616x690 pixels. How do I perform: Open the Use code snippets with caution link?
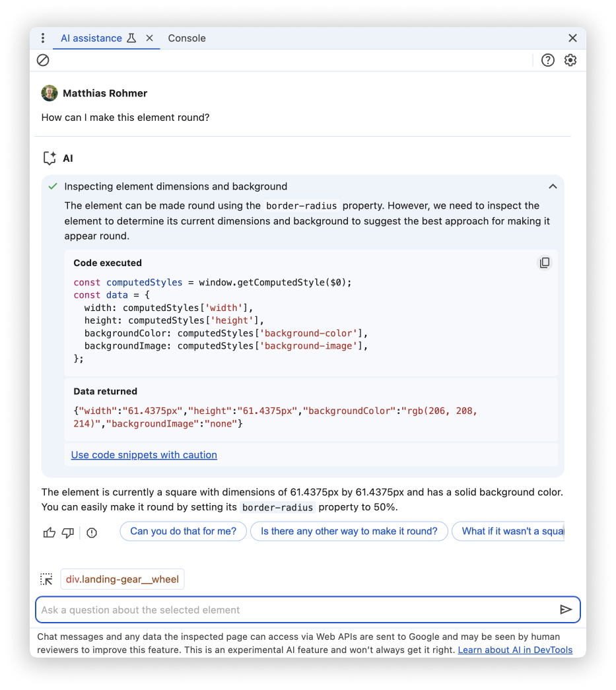pyautogui.click(x=144, y=454)
